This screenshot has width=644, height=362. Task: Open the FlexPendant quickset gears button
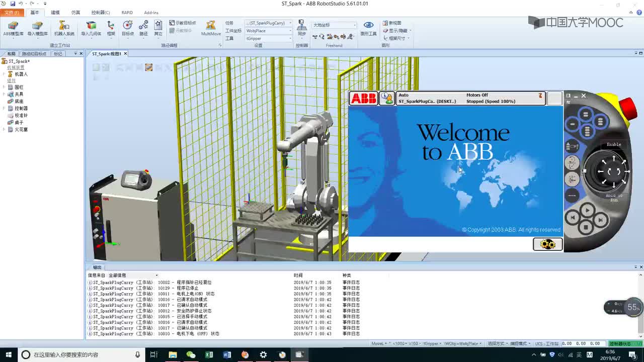547,244
